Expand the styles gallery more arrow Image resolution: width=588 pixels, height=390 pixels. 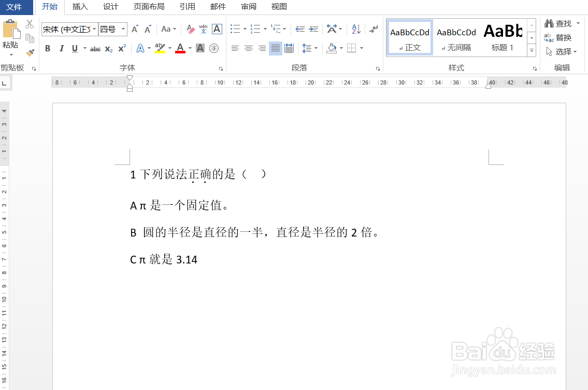click(532, 50)
